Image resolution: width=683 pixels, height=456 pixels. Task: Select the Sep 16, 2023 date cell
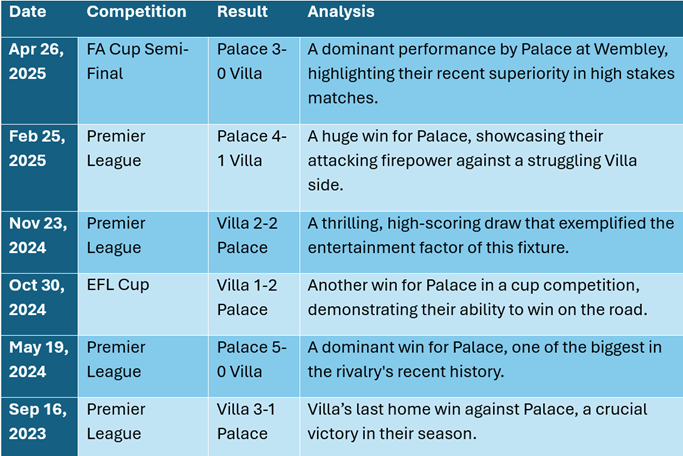[39, 426]
